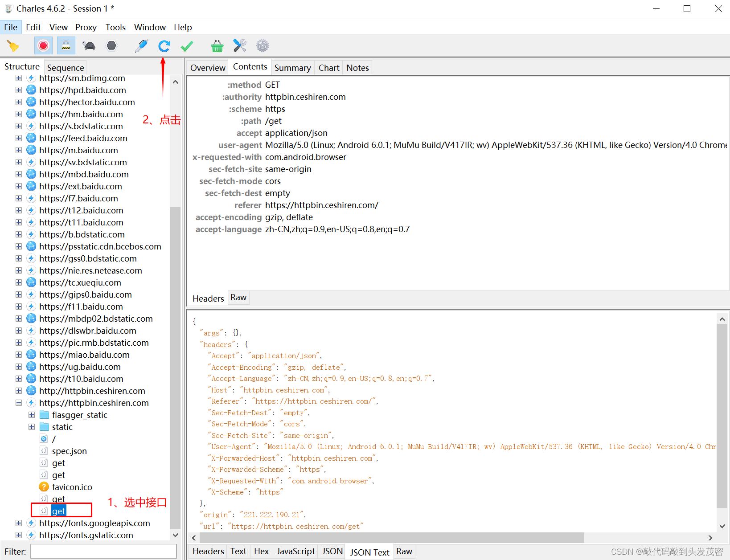730x560 pixels.
Task: Switch to the Overview tab
Action: (x=208, y=68)
